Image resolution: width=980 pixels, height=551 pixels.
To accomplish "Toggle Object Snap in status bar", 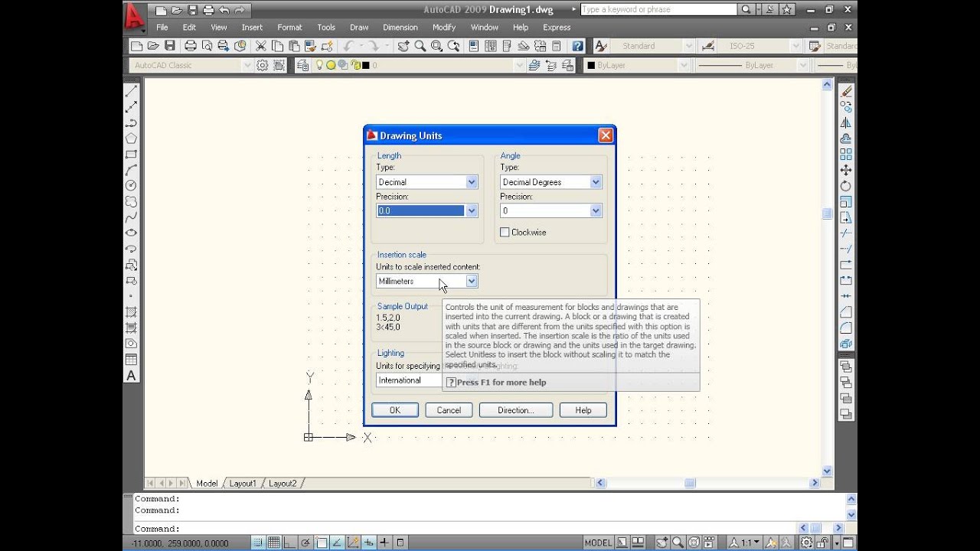I will 322,543.
